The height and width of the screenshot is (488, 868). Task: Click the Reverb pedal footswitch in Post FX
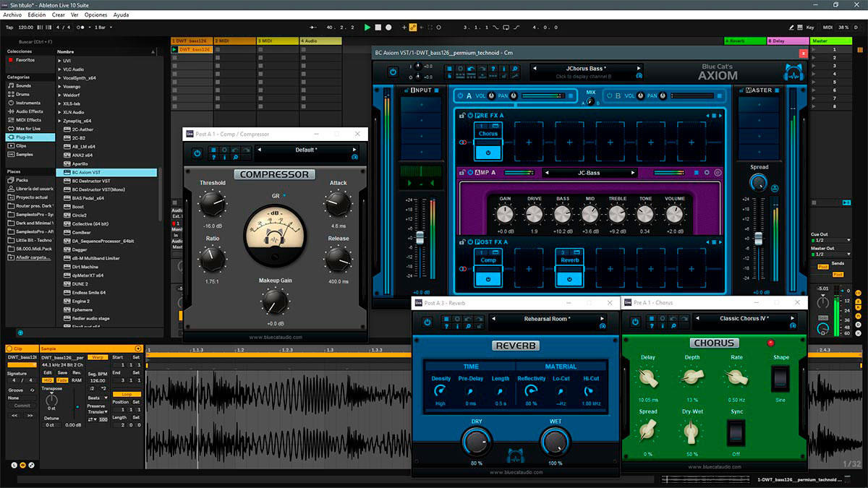point(569,278)
